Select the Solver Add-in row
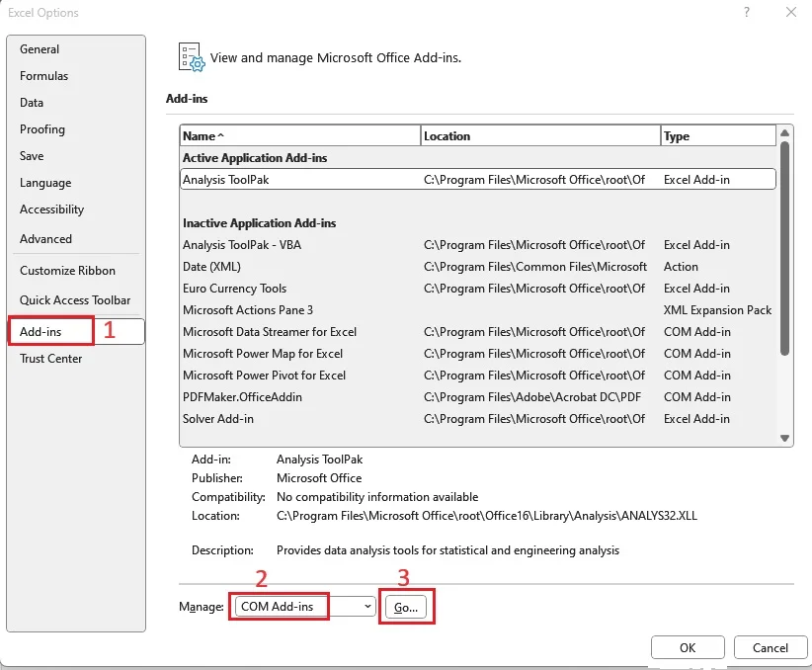 (218, 419)
